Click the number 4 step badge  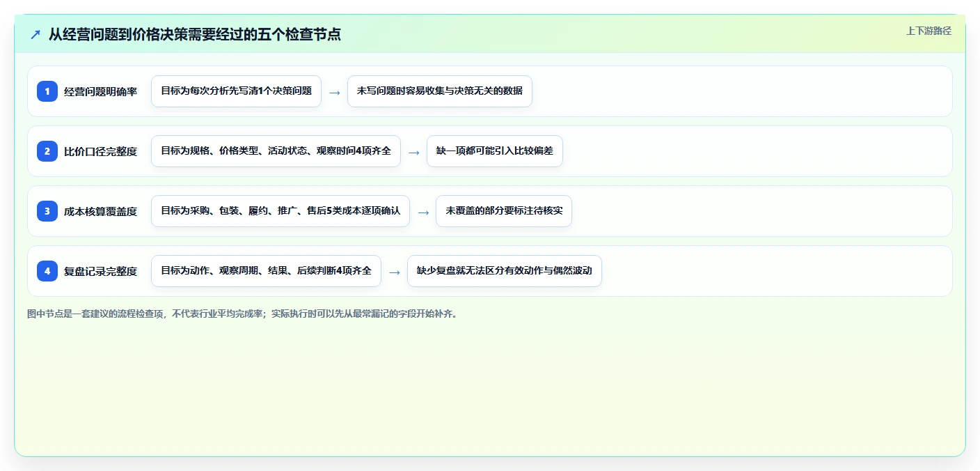point(47,271)
